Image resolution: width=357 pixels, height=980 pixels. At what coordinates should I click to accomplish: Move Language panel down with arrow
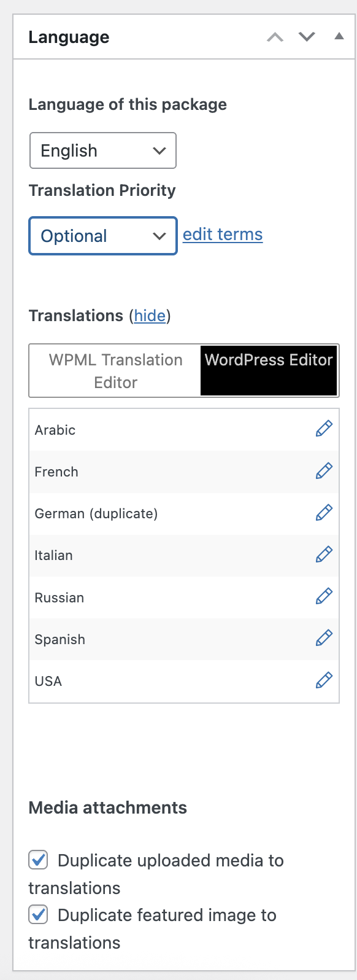307,37
